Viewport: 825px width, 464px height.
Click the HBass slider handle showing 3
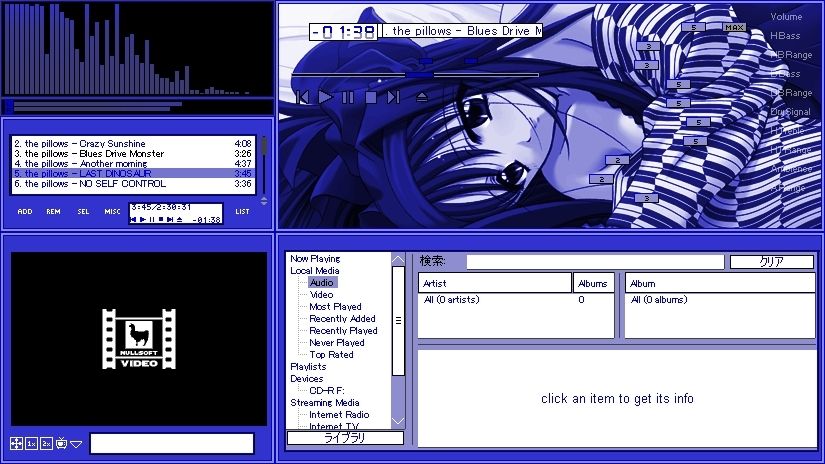[x=648, y=46]
